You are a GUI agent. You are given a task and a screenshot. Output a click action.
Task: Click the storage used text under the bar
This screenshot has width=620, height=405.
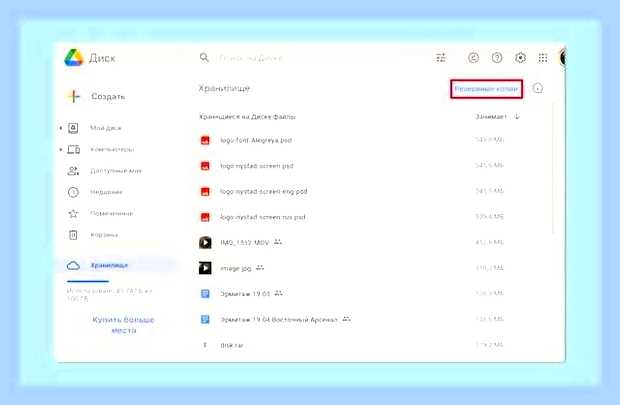pyautogui.click(x=109, y=295)
